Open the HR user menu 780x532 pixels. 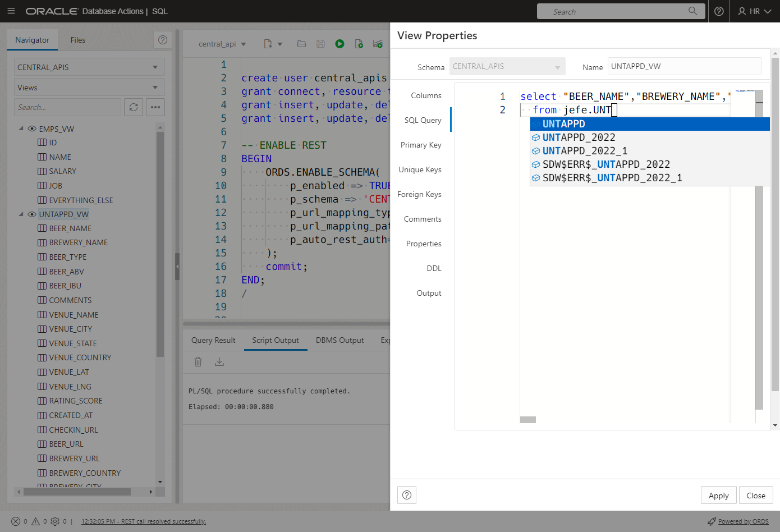754,11
